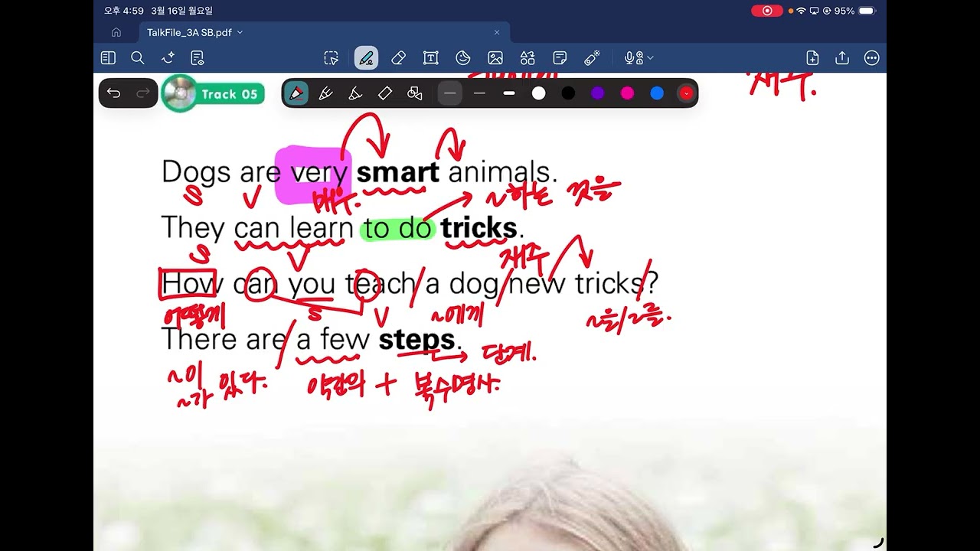Tap the Wi-Fi status icon

(801, 11)
